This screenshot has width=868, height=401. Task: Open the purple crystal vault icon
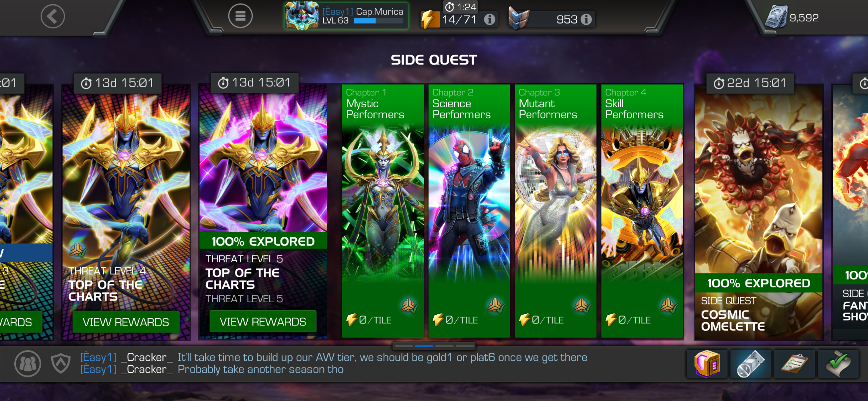pos(707,364)
